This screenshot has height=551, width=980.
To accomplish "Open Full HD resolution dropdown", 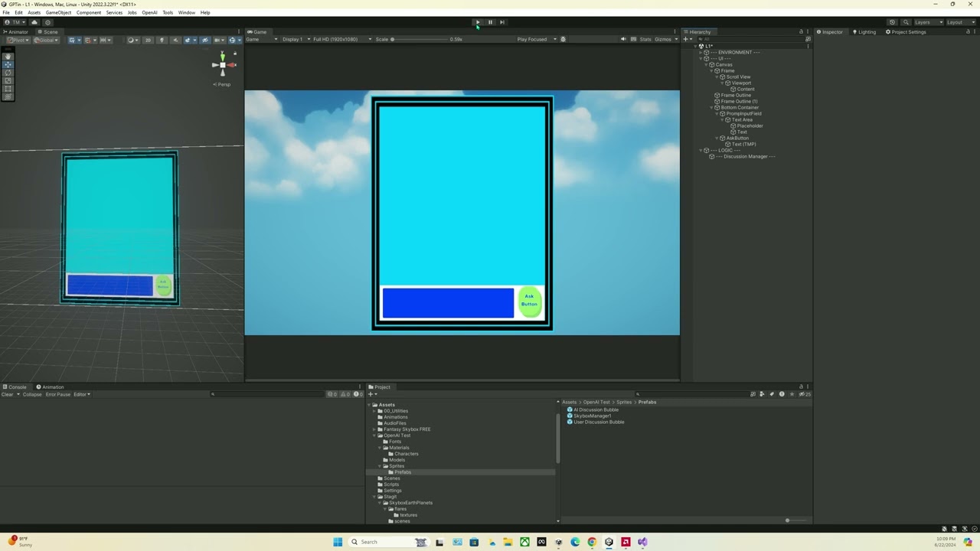I will click(x=342, y=39).
